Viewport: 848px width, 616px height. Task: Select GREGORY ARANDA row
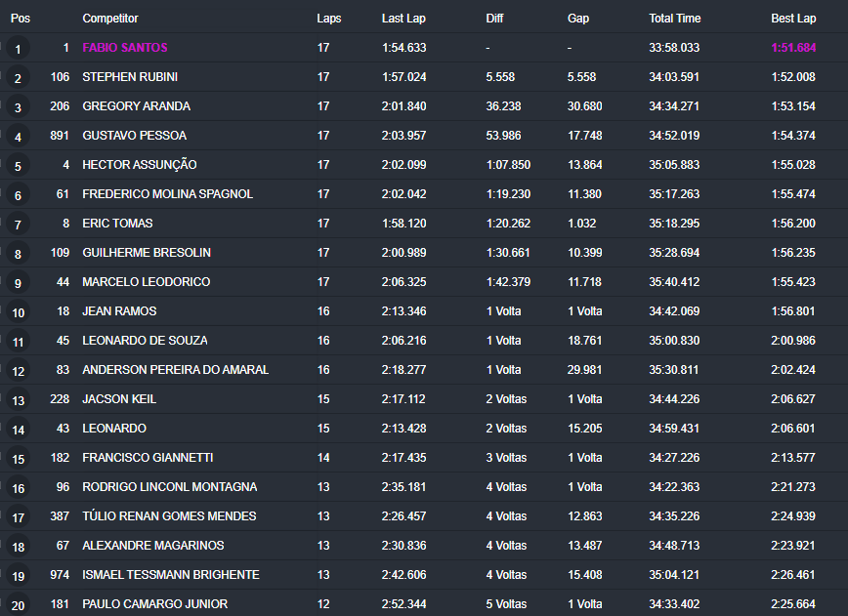[x=424, y=105]
